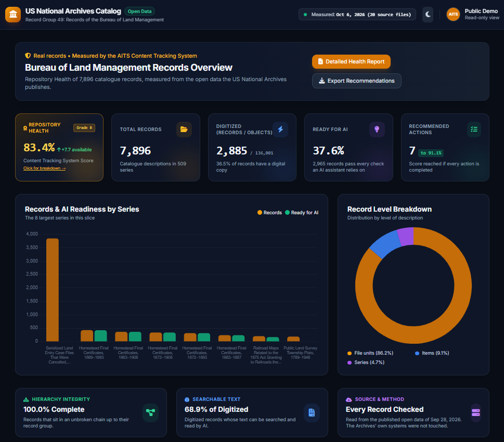The image size is (504, 442).
Task: Click the Series (4.7%) legend entry
Action: [366, 362]
